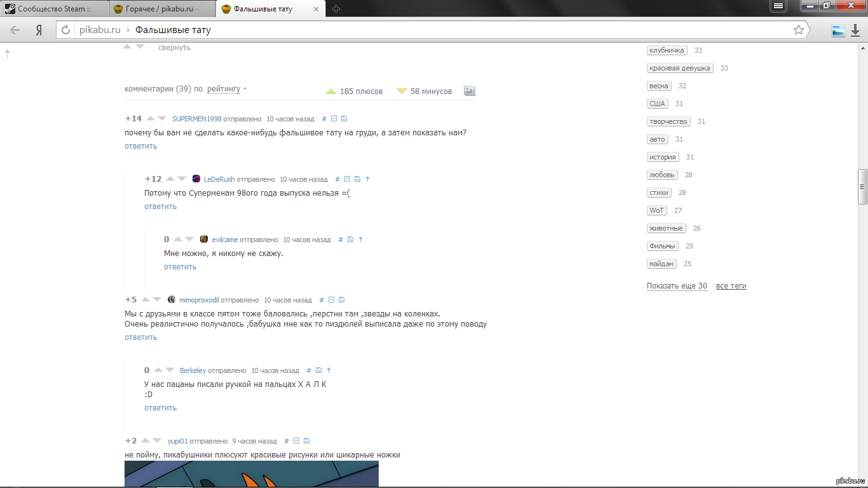Reply to Berkeley's comment via 'ответить'

(x=160, y=408)
